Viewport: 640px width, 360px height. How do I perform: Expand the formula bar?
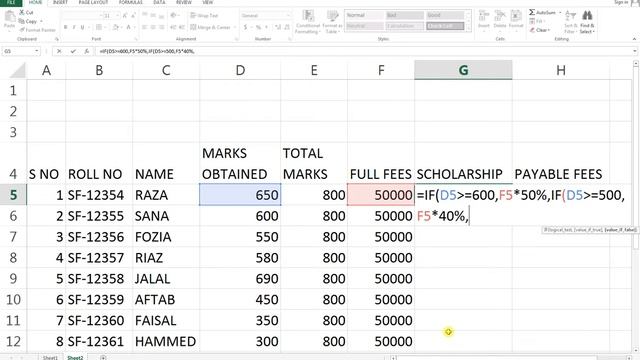pyautogui.click(x=635, y=51)
